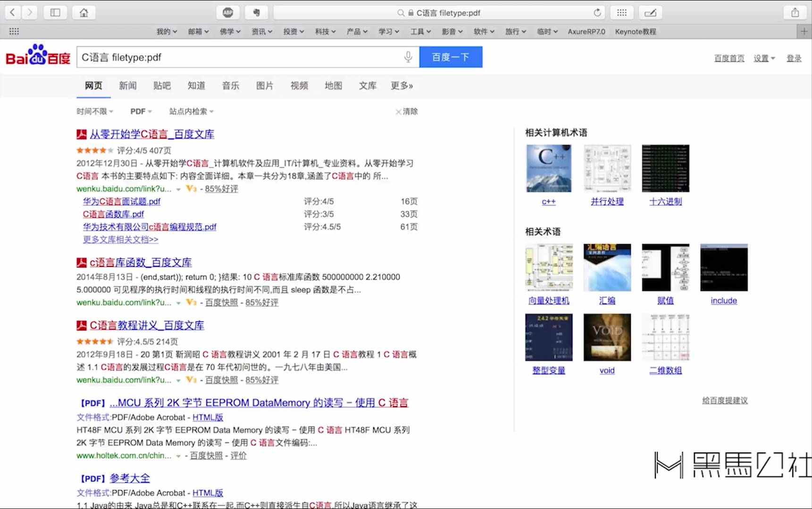812x509 pixels.
Task: Switch to the 知道 tab
Action: 196,85
